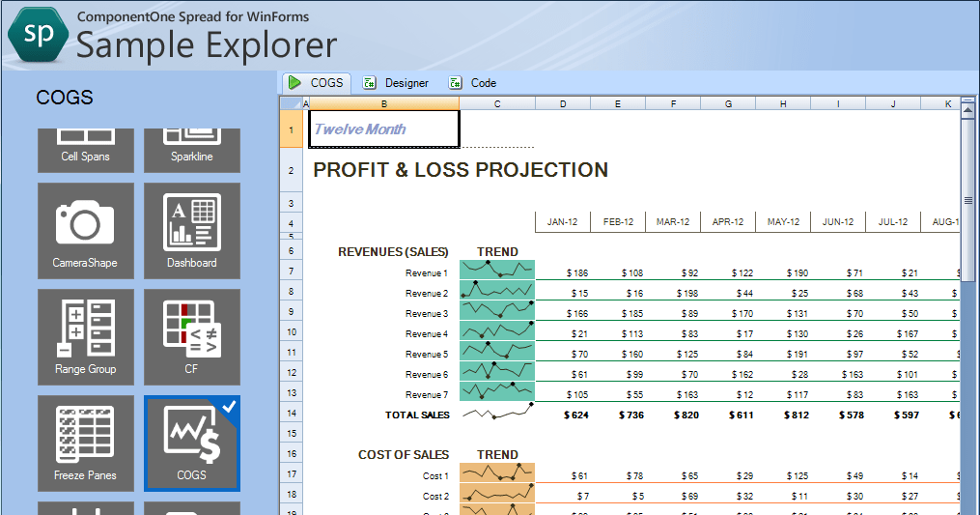
Task: Select row 14 header
Action: click(292, 413)
